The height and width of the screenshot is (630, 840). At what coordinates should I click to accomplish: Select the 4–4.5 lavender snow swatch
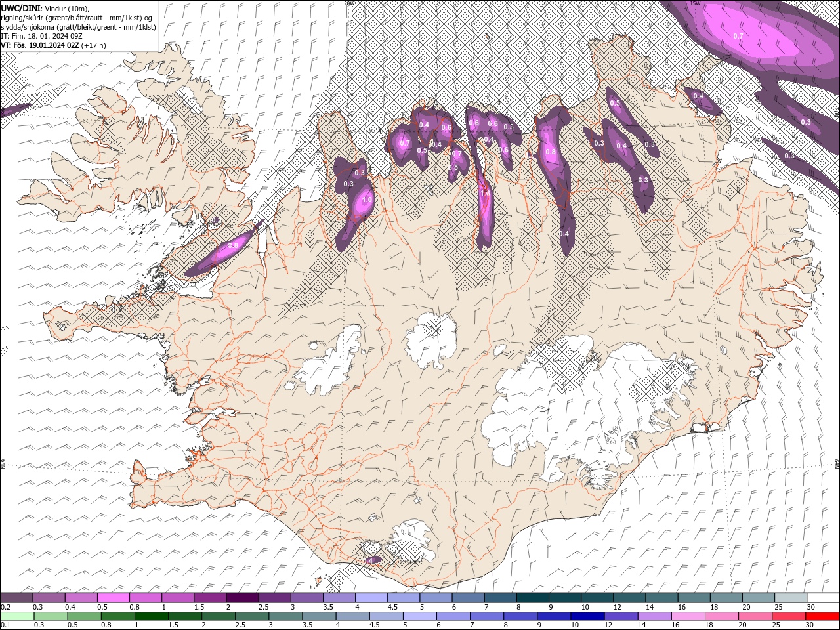point(371,598)
